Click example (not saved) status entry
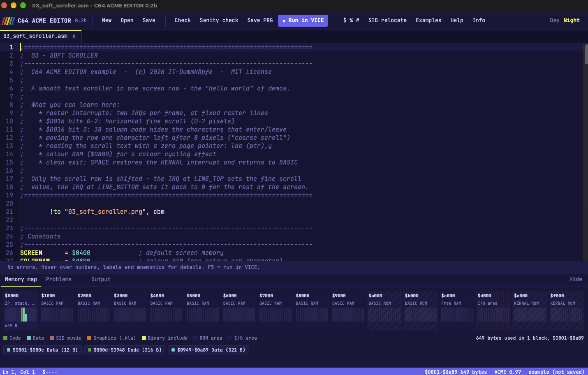 [x=556, y=372]
